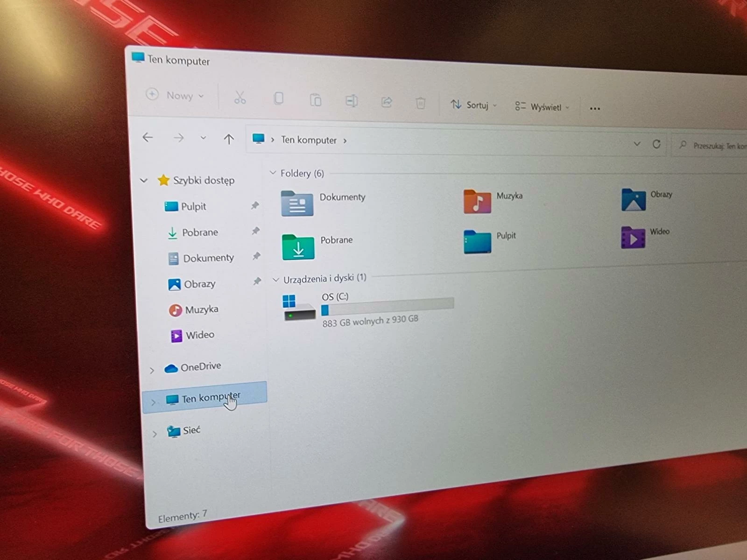Click the Delete trash can icon
The width and height of the screenshot is (747, 560).
click(x=420, y=103)
